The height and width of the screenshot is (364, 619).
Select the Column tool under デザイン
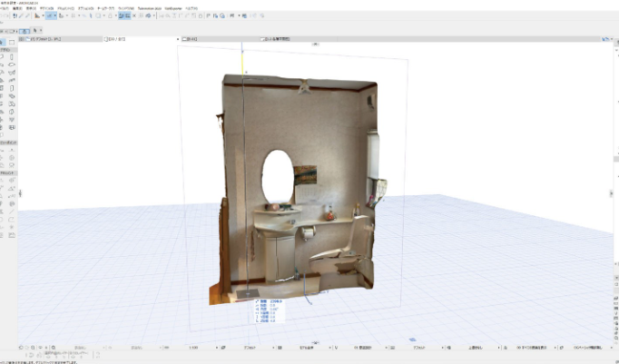[x=12, y=57]
